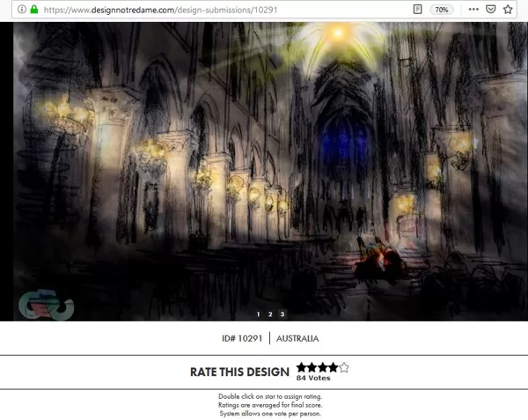The image size is (528, 420).
Task: Click 'System allows one vote per person.' text
Action: (x=270, y=413)
